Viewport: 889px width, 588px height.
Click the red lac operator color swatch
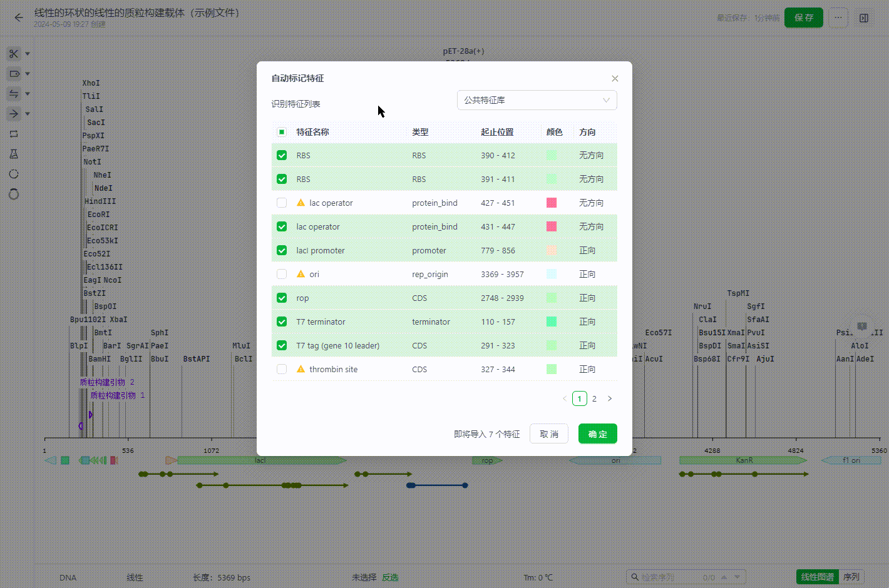pyautogui.click(x=552, y=226)
